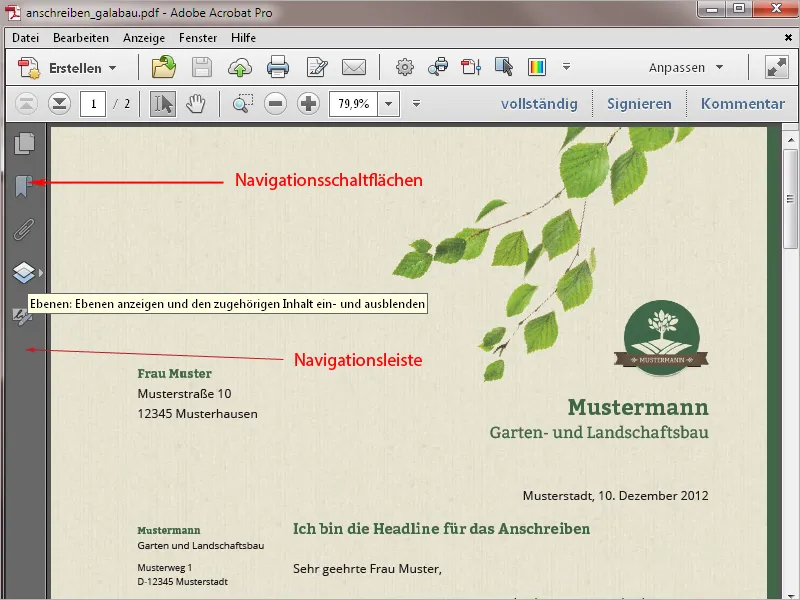Open the Fenster menu
Viewport: 800px width, 600px height.
pyautogui.click(x=198, y=38)
